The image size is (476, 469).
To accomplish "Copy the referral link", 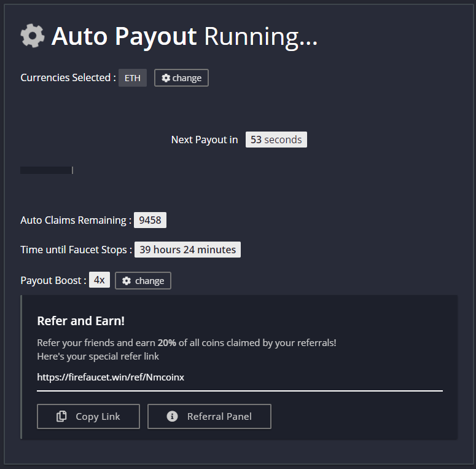I will (88, 417).
